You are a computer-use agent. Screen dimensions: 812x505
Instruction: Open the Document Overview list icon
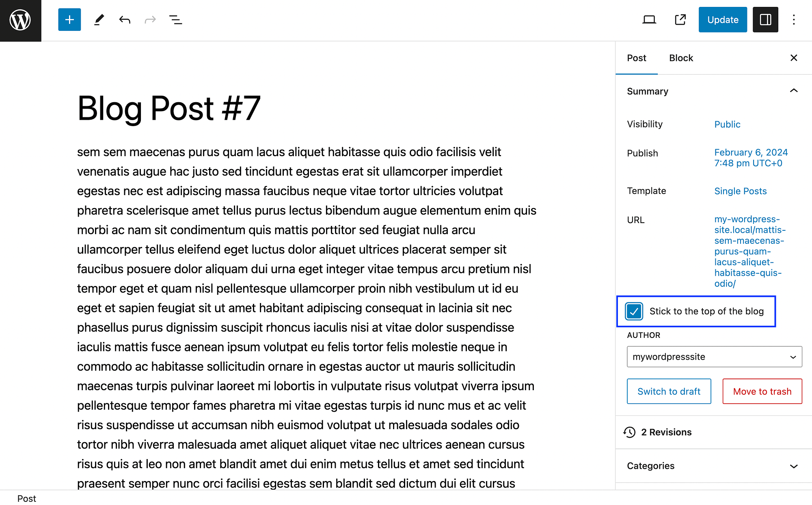click(176, 20)
